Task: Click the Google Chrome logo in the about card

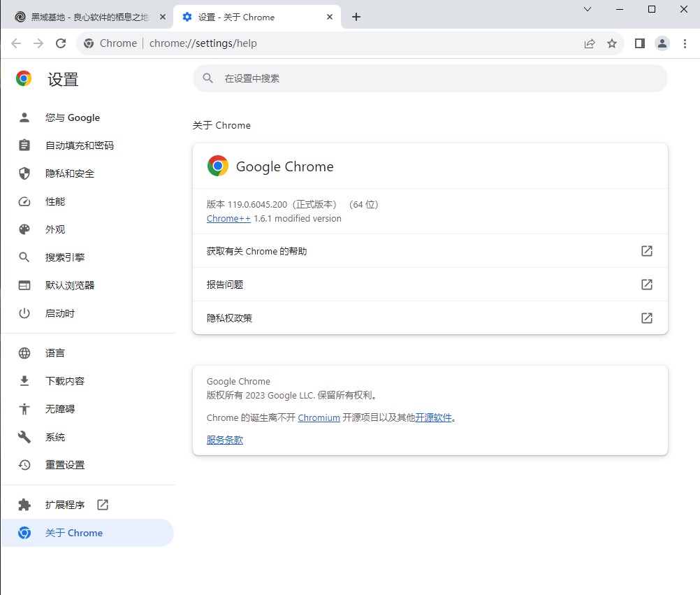Action: pyautogui.click(x=218, y=166)
